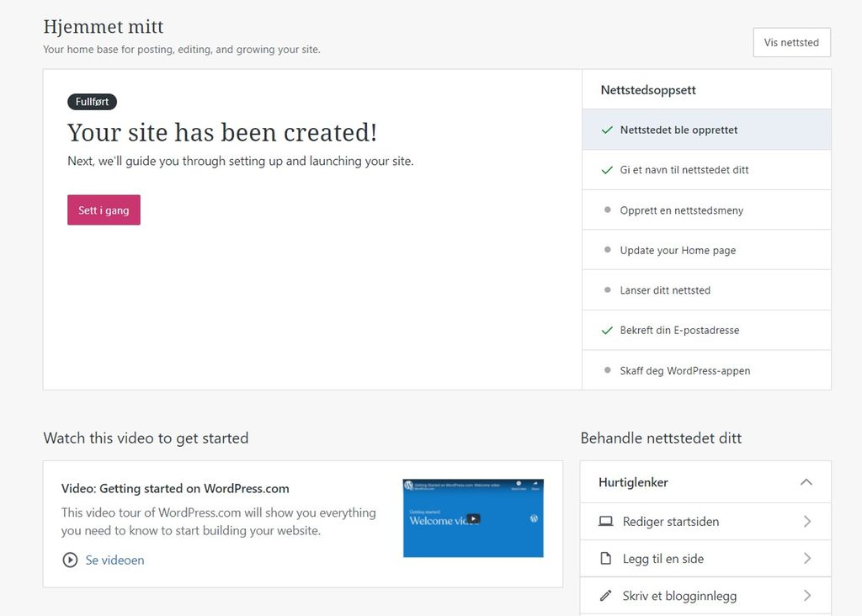
Task: Select the monitor icon beside Rediger startsiden
Action: pos(605,522)
